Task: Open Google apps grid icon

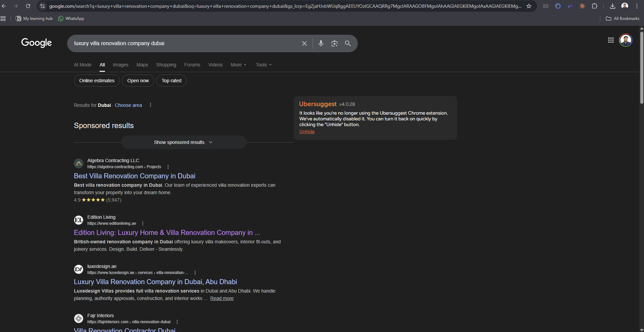Action: click(611, 40)
